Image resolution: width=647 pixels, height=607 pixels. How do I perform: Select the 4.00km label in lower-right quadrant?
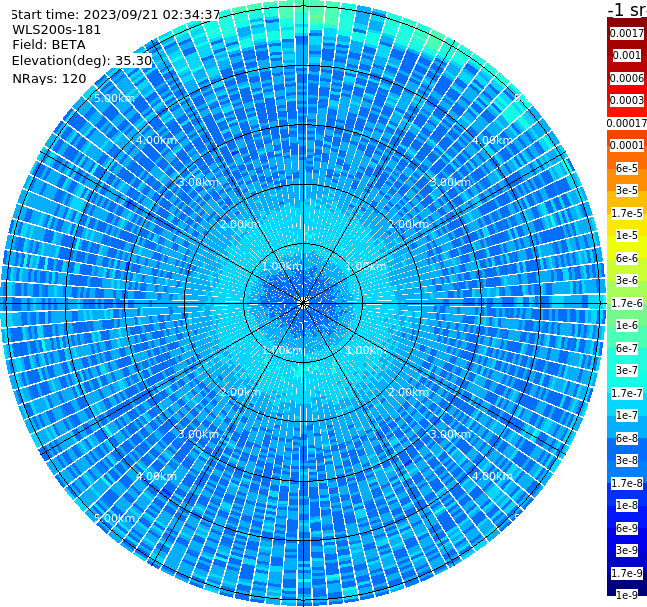click(x=492, y=476)
